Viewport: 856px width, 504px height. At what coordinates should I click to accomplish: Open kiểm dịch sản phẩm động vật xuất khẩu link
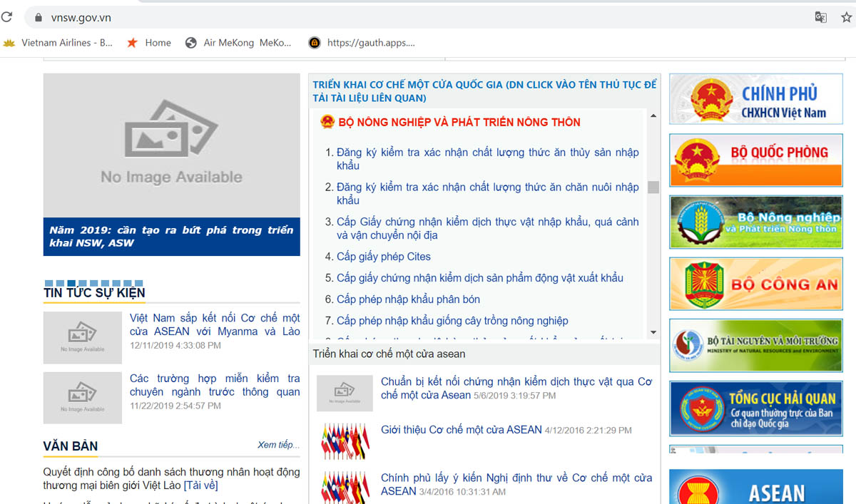pos(480,278)
